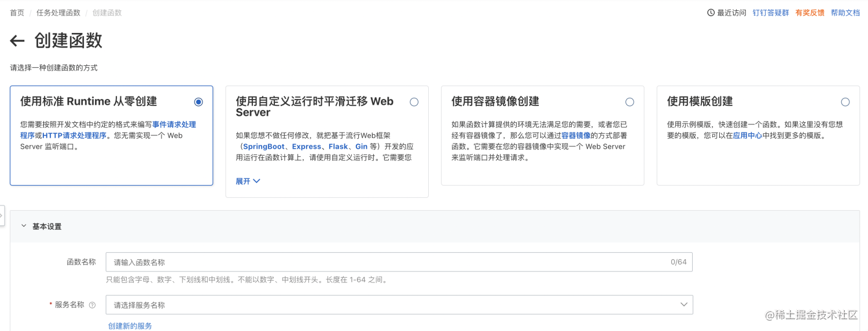This screenshot has height=331, width=868.
Task: Collapse the 基本设置 section chevron
Action: tap(23, 226)
